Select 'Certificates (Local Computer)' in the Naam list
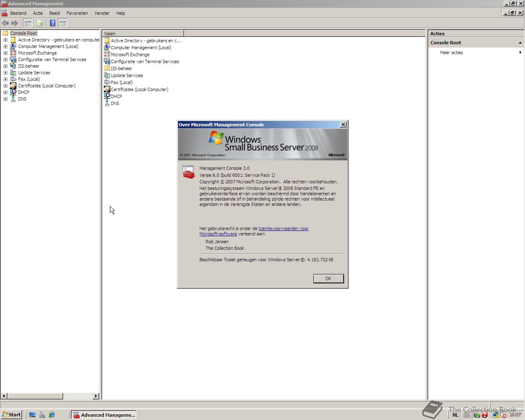Screen dimensions: 525x420 [139, 89]
